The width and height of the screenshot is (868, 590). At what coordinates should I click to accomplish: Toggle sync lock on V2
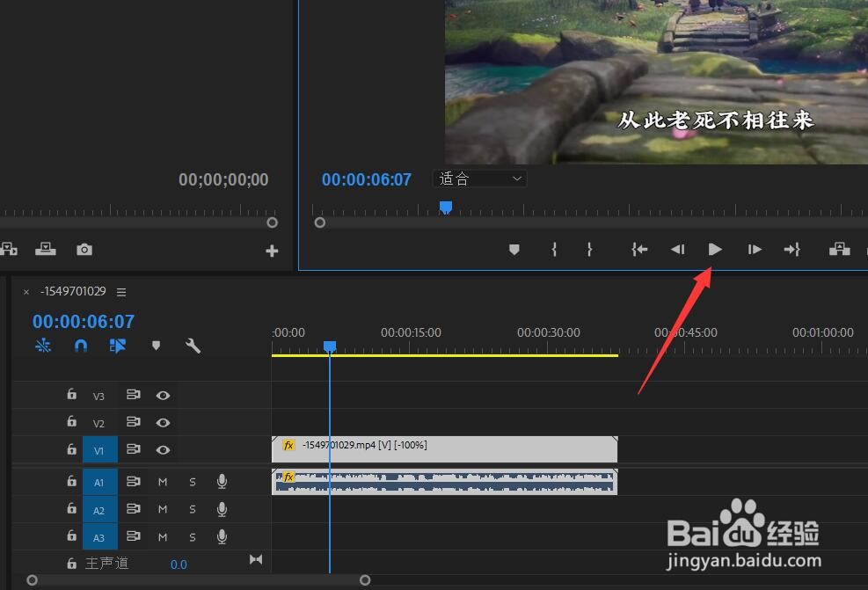point(134,422)
